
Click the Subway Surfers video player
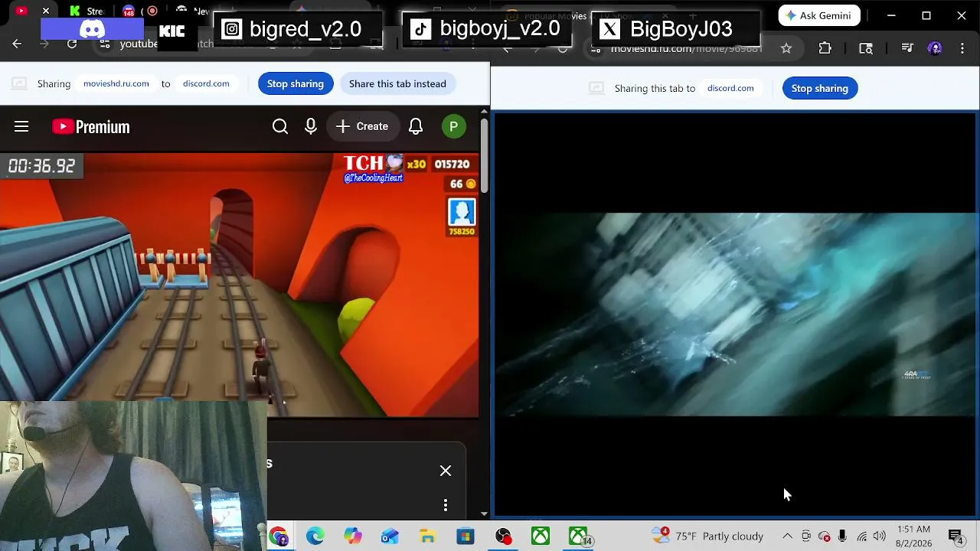[240, 285]
